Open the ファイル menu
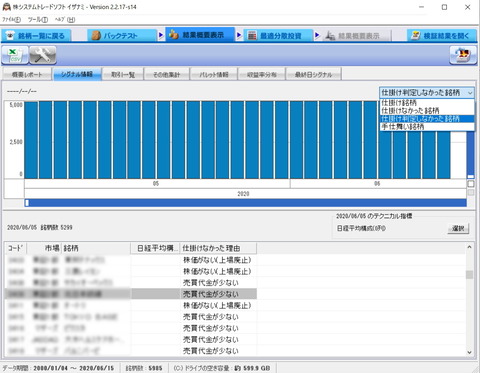 click(12, 20)
